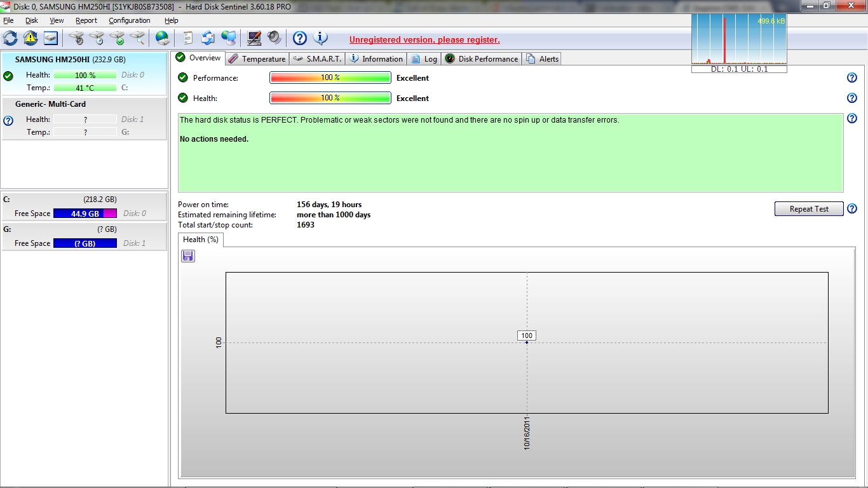Open the report document icon
Image resolution: width=868 pixels, height=488 pixels.
tap(187, 38)
